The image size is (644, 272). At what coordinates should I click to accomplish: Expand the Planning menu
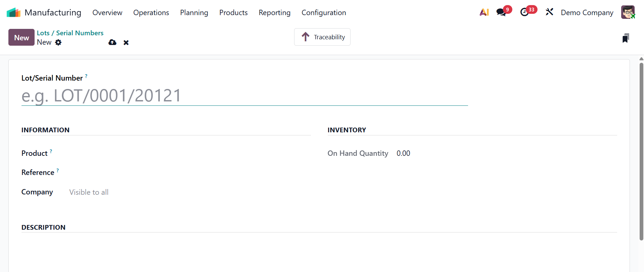(x=194, y=13)
